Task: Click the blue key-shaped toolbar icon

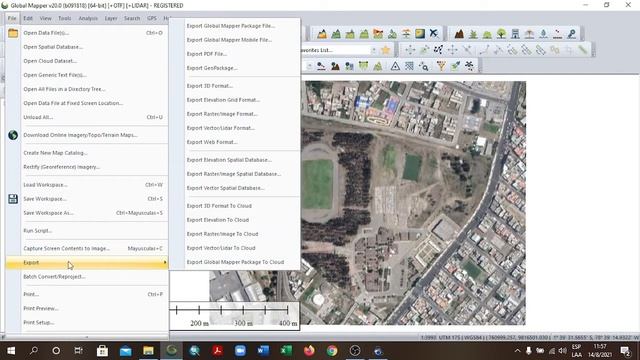Action: (x=571, y=34)
